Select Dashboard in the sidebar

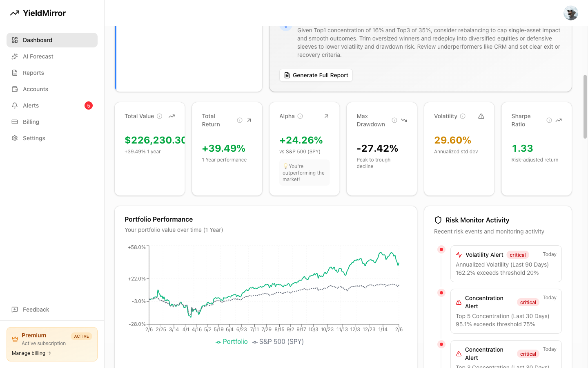[52, 40]
